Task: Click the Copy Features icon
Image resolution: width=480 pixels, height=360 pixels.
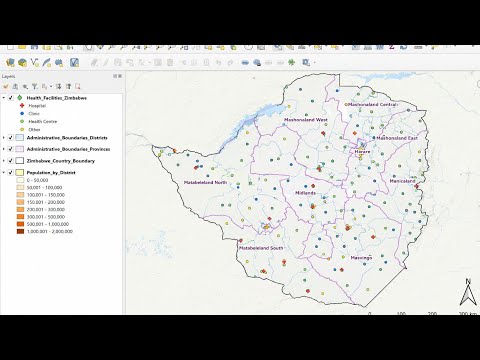Action: (x=194, y=62)
